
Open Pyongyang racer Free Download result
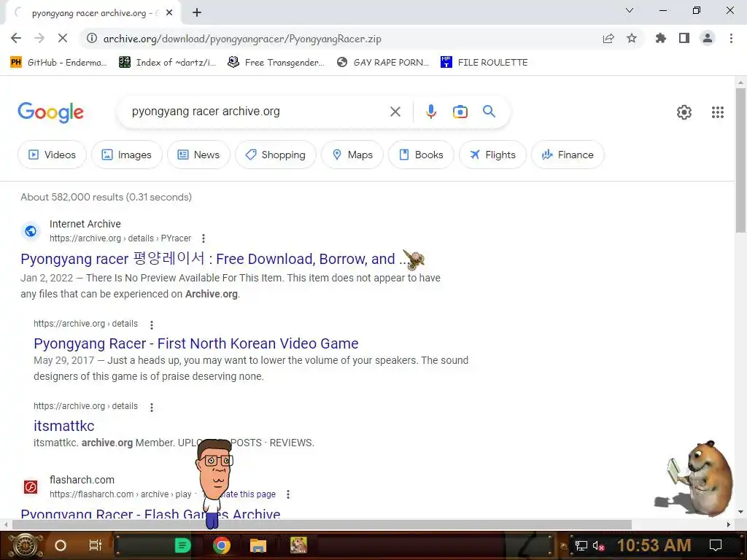tap(214, 259)
